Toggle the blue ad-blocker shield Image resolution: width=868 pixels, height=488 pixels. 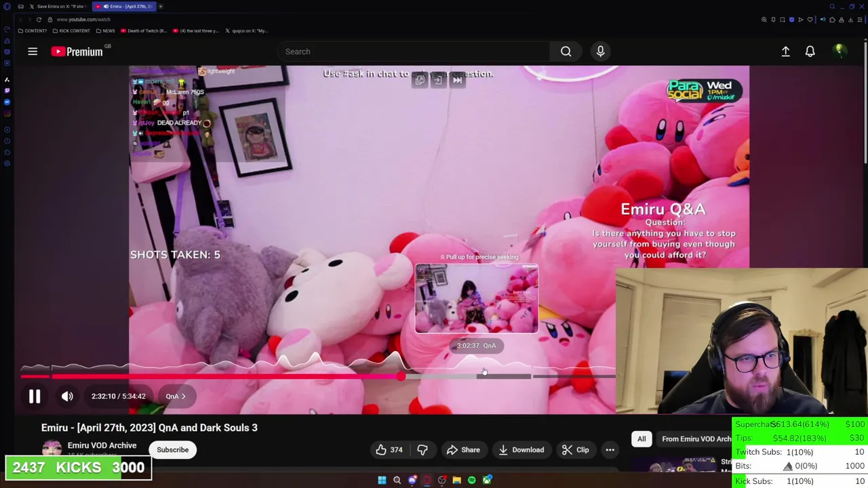791,20
